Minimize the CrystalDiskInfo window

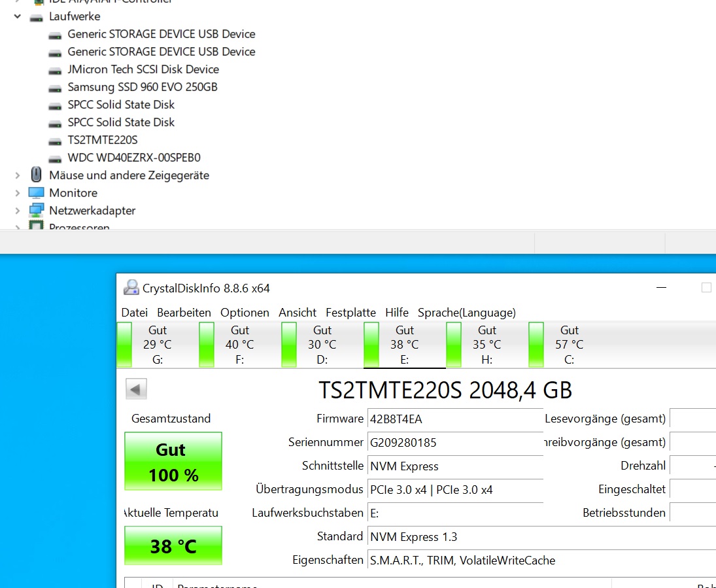(x=661, y=288)
